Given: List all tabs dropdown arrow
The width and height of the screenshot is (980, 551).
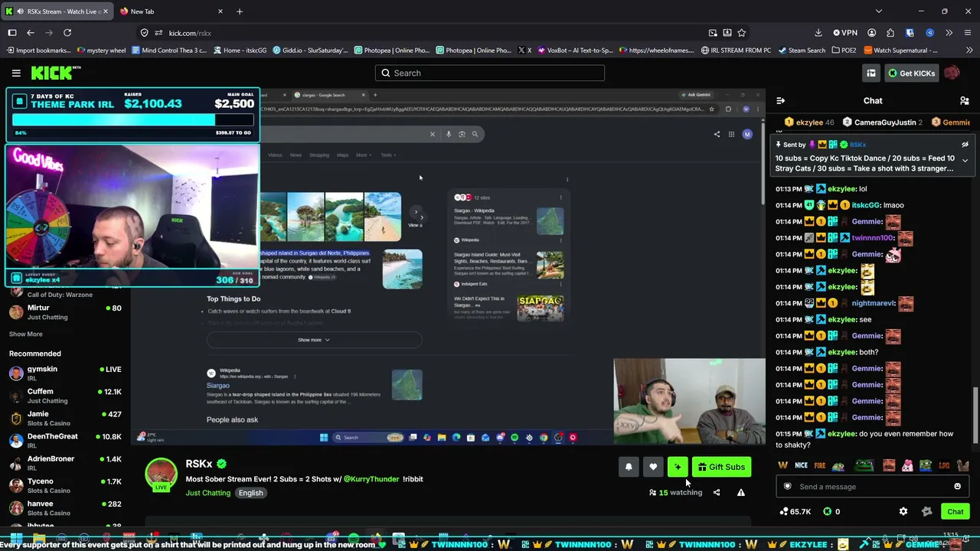Looking at the screenshot, I should 879,11.
